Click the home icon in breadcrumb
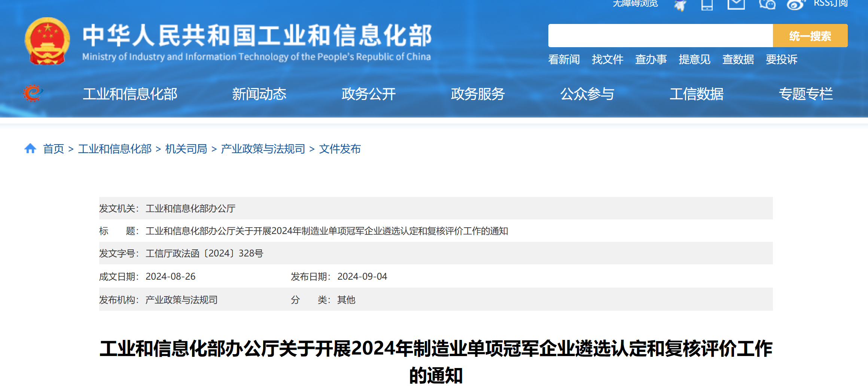Image resolution: width=868 pixels, height=386 pixels. pyautogui.click(x=30, y=149)
